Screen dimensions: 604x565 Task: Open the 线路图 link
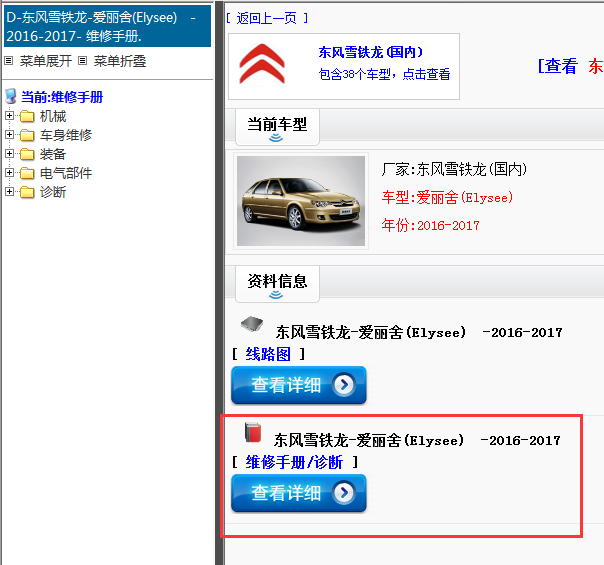click(268, 354)
